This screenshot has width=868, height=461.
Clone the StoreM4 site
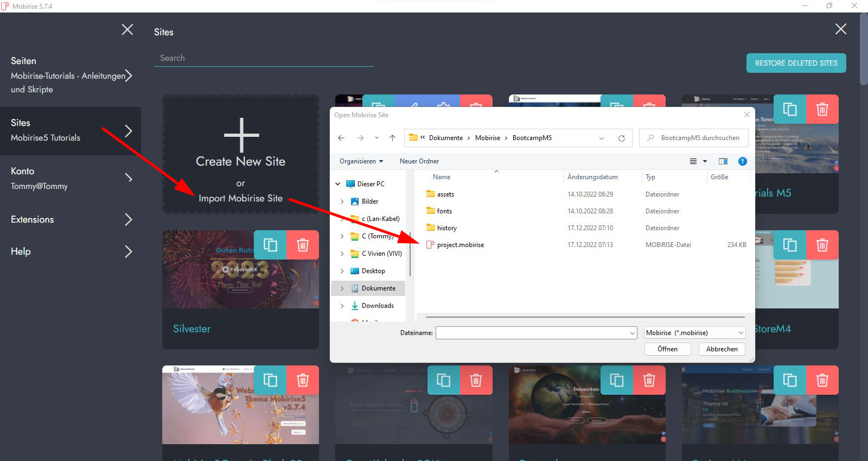(790, 245)
